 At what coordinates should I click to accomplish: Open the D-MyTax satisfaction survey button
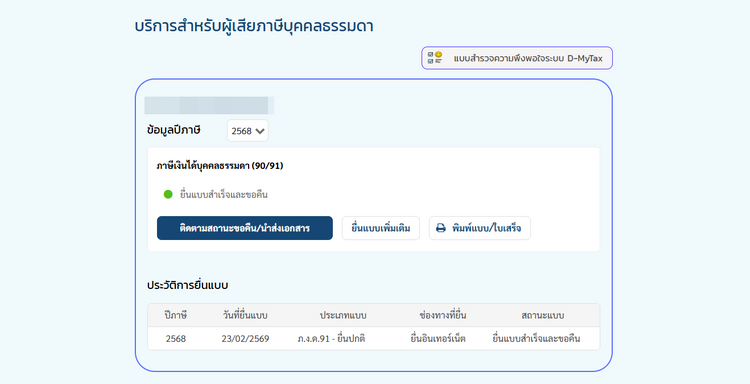click(517, 58)
